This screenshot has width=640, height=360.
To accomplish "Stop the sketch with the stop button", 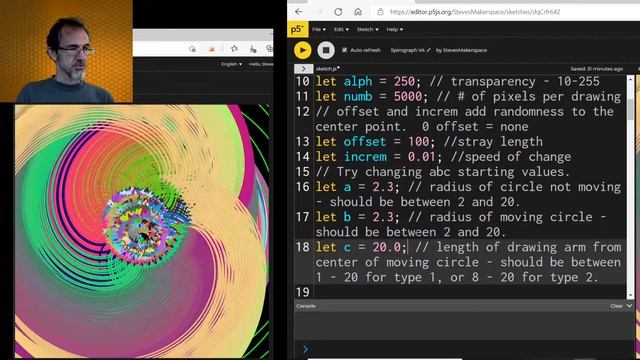I will click(x=326, y=50).
